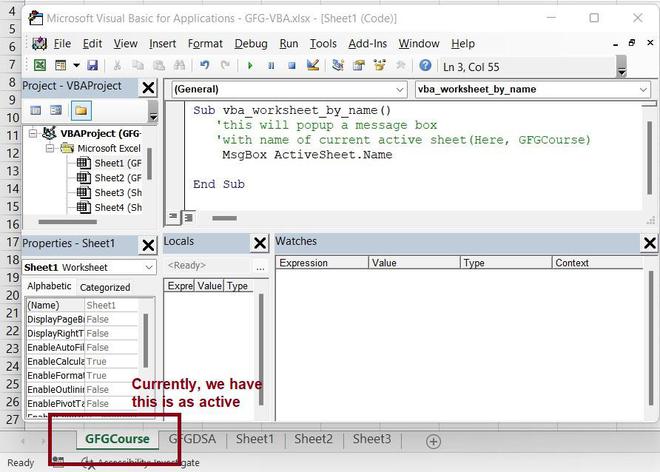This screenshot has height=472, width=660.
Task: Open the Tools menu
Action: tap(323, 43)
